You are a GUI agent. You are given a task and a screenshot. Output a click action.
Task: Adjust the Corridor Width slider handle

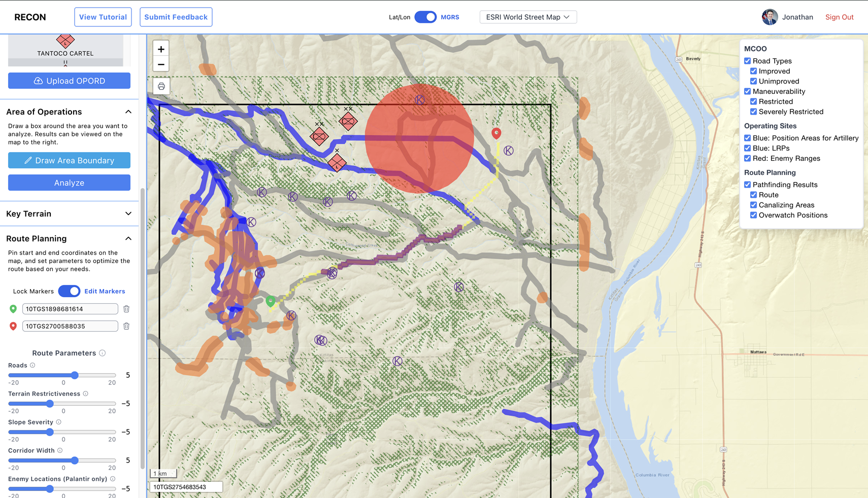click(75, 460)
